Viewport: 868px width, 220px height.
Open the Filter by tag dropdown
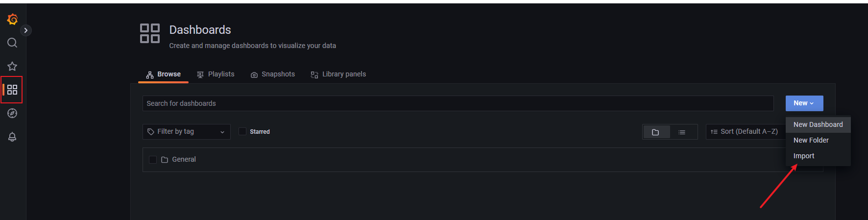click(x=186, y=132)
